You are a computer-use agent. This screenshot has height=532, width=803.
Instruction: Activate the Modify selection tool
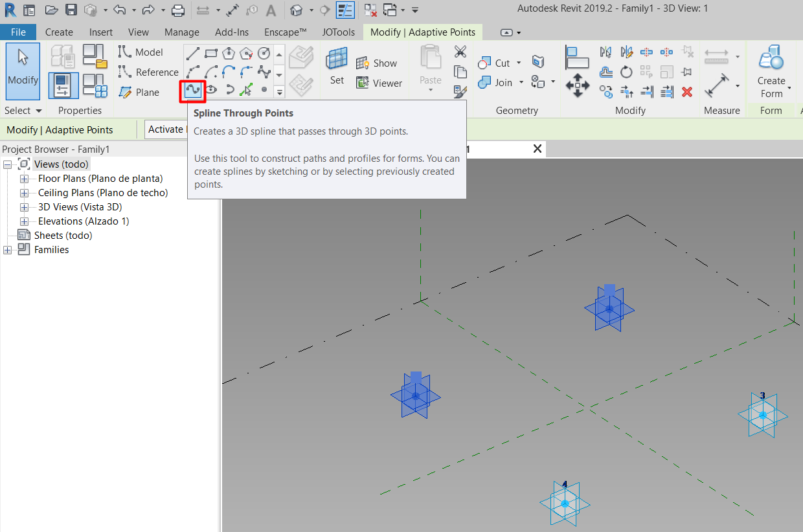23,71
